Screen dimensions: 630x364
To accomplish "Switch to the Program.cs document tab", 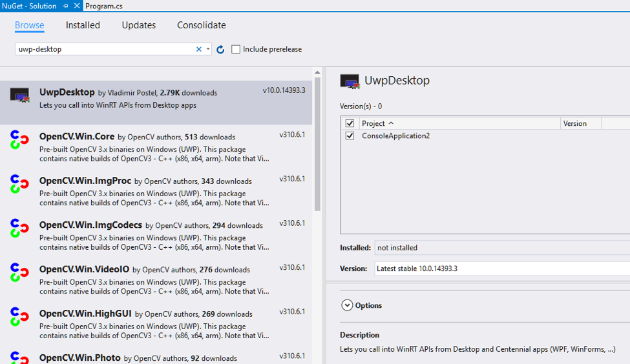I will pyautogui.click(x=104, y=6).
